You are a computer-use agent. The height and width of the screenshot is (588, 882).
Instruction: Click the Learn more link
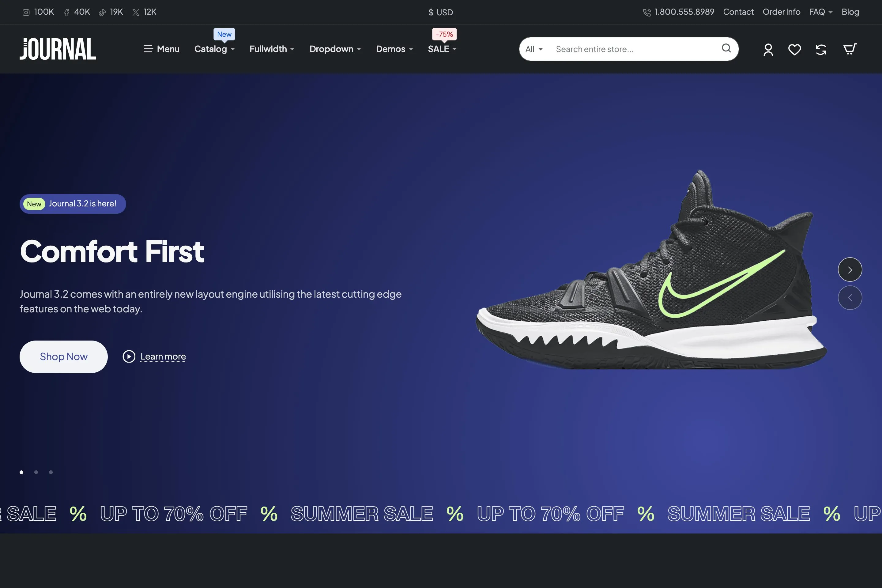click(x=163, y=356)
